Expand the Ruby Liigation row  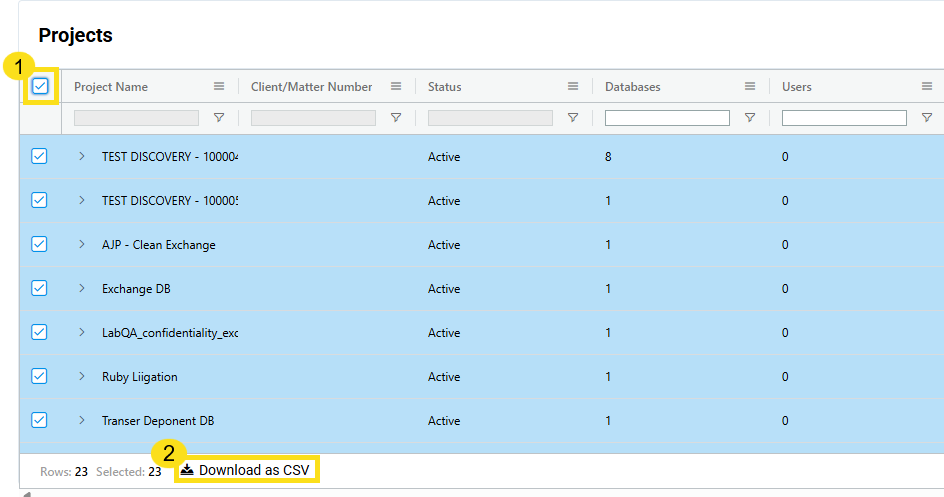point(82,376)
